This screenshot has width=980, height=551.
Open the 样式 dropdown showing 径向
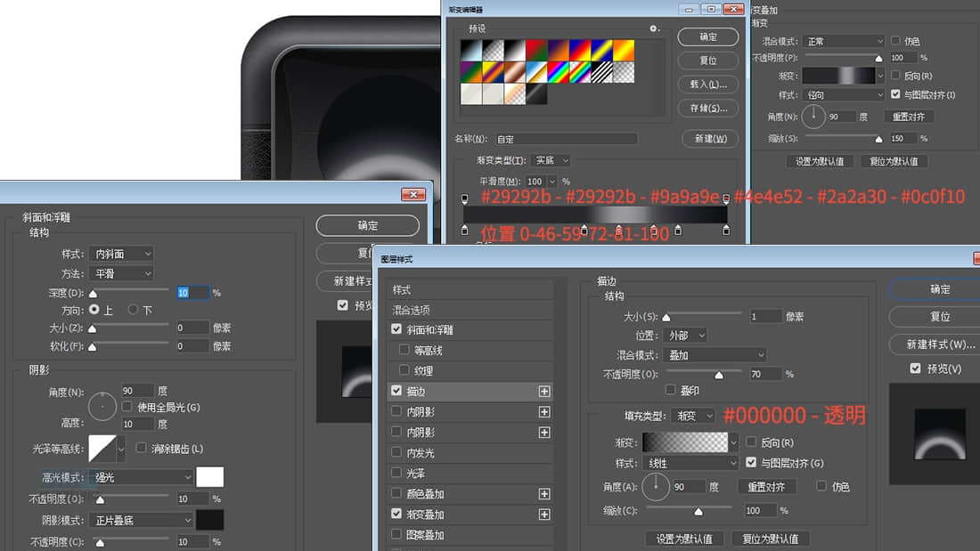pos(843,95)
